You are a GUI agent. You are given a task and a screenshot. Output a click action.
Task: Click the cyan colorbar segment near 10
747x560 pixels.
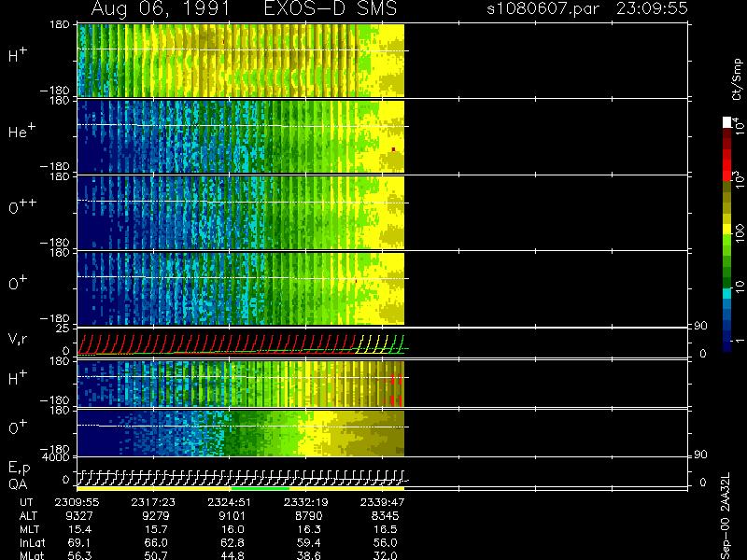click(x=727, y=293)
